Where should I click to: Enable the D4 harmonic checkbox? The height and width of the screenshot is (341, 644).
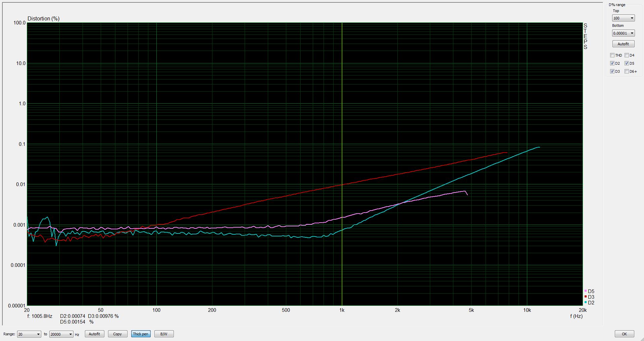pyautogui.click(x=627, y=55)
